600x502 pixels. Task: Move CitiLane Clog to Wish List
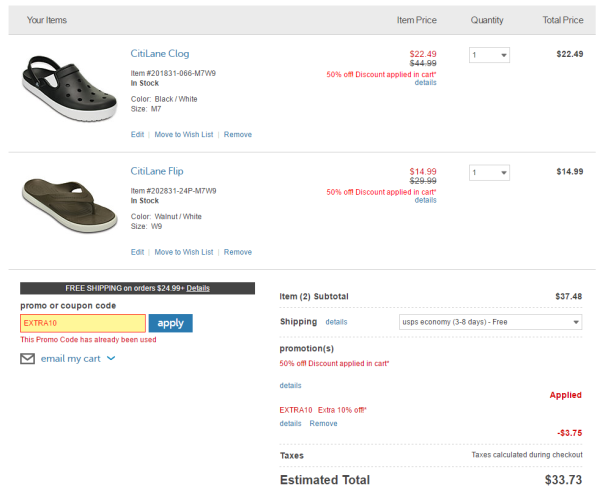pos(184,134)
